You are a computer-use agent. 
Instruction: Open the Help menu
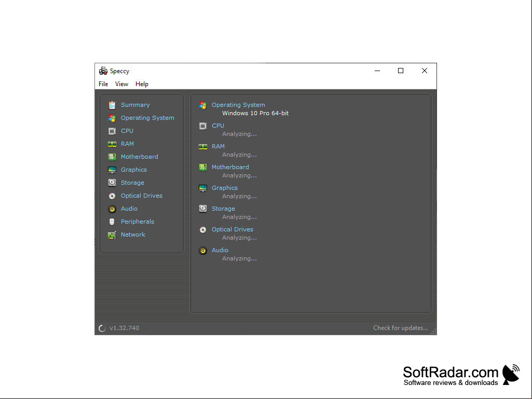pos(142,84)
